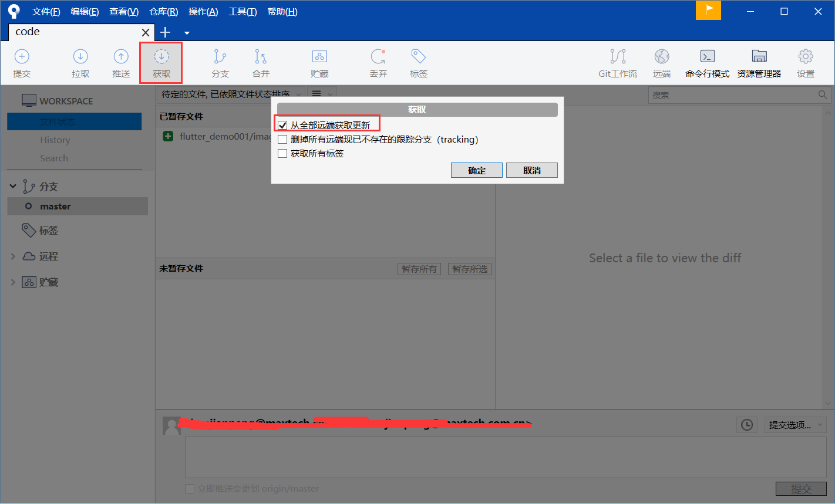Click the 拉取 (Pull) toolbar icon
The width and height of the screenshot is (835, 504).
(x=80, y=62)
